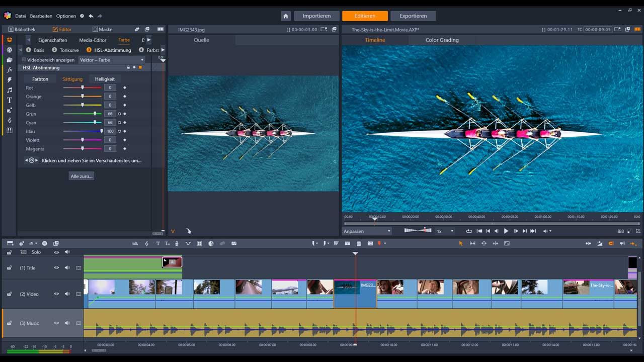Unlock the (1) Title track lock
This screenshot has width=644, height=362.
(x=9, y=268)
